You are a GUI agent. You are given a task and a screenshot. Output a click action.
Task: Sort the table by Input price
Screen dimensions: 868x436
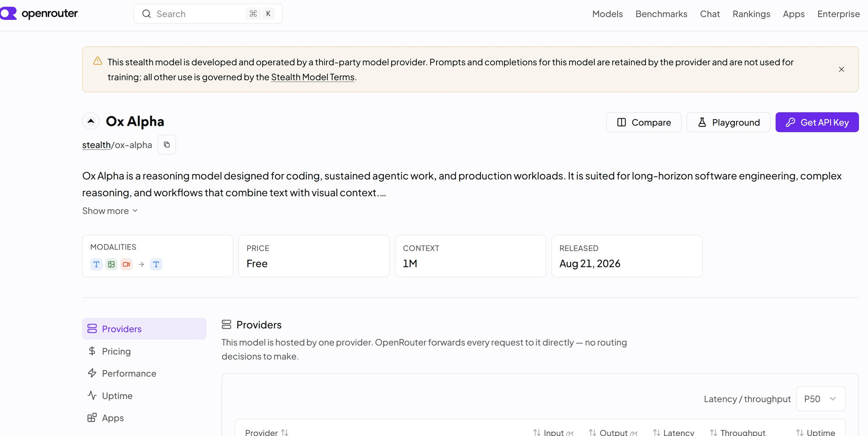coord(553,432)
